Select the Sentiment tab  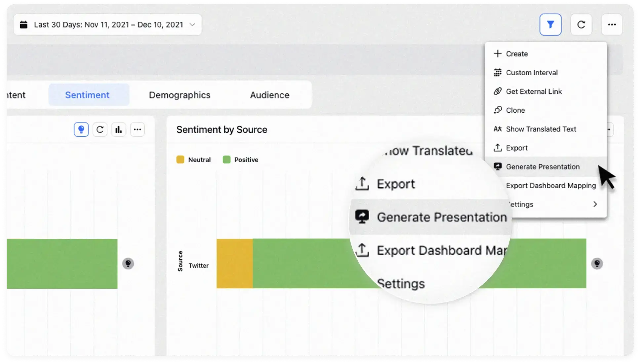pyautogui.click(x=87, y=95)
